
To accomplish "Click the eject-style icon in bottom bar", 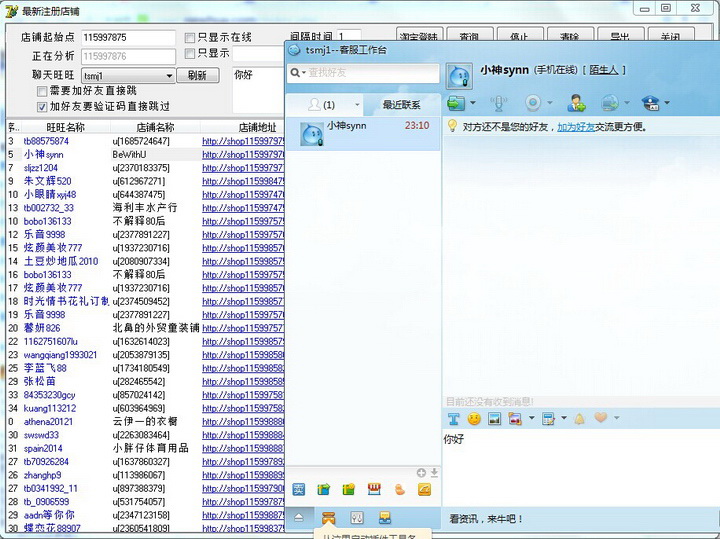I will (x=299, y=518).
